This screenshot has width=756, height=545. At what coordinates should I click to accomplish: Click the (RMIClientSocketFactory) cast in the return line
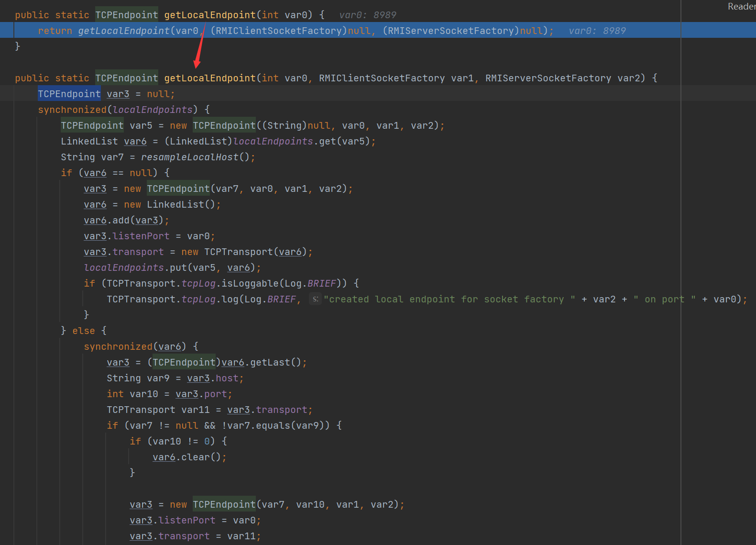click(x=279, y=31)
